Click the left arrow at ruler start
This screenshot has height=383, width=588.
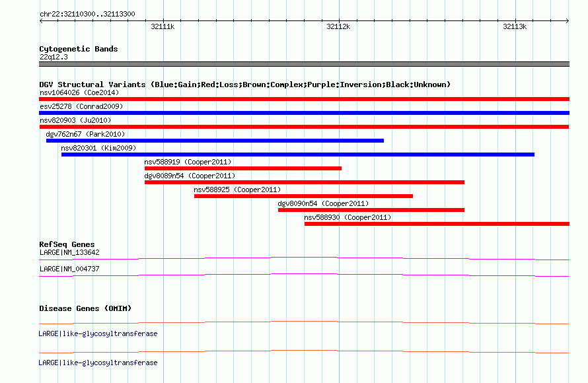pyautogui.click(x=41, y=21)
